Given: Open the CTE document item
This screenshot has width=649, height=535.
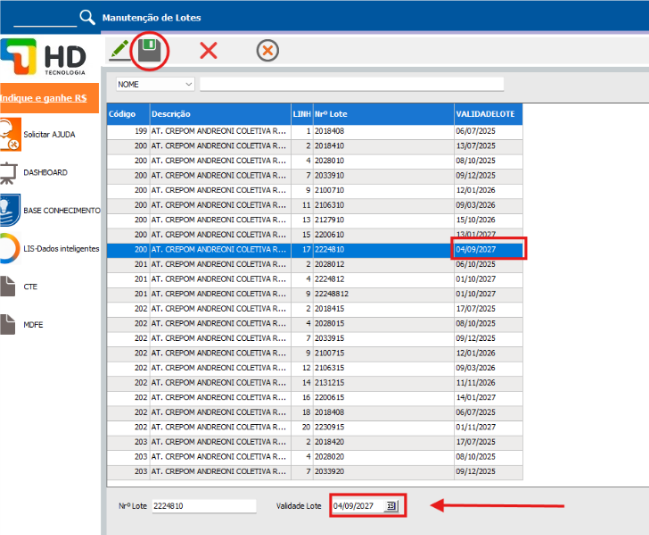Looking at the screenshot, I should click(x=30, y=286).
